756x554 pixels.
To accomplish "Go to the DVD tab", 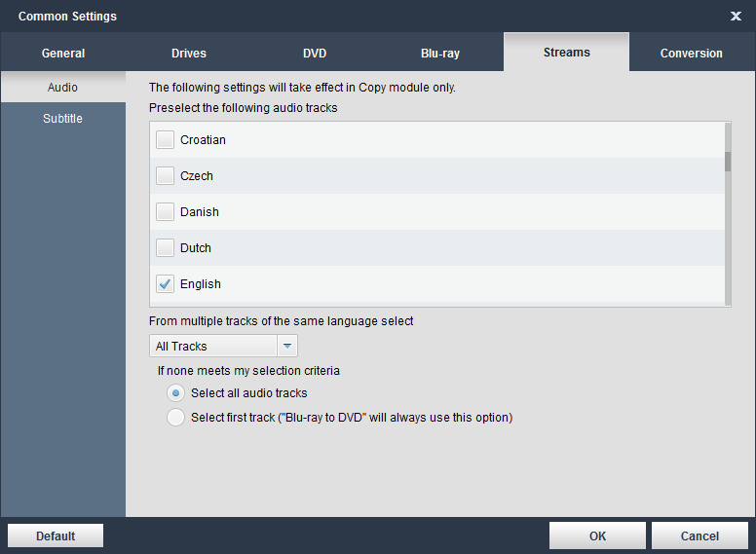I will [315, 54].
